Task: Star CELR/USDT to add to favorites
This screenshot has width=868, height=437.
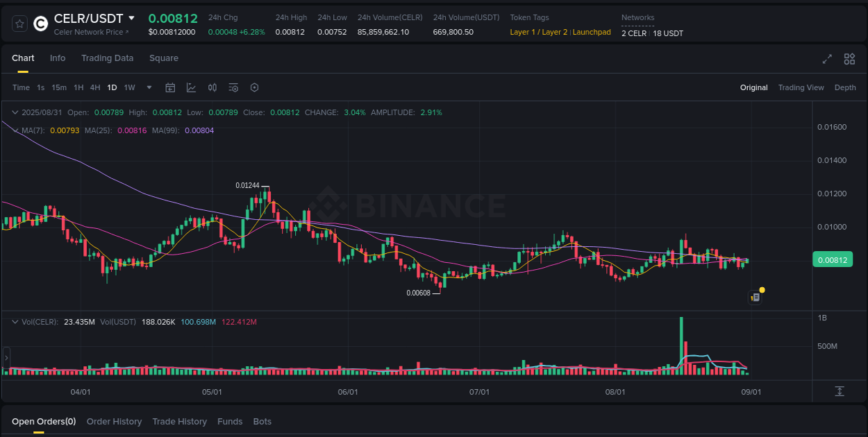Action: click(19, 23)
